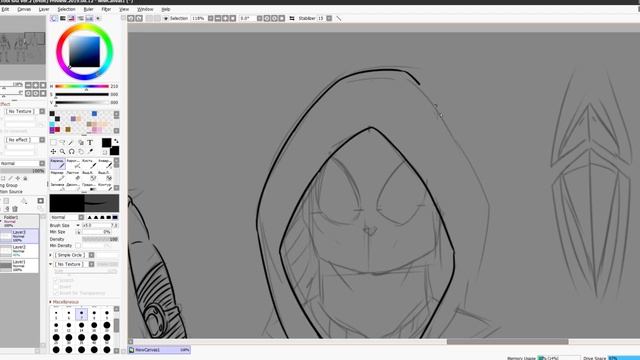Select the Lasso tool
The width and height of the screenshot is (640, 360).
pos(62,142)
